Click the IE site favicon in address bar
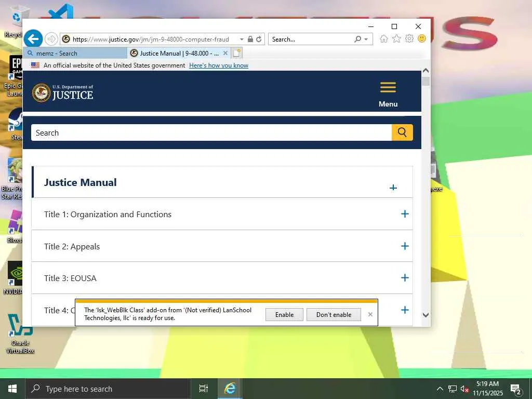This screenshot has width=532, height=399. click(66, 39)
